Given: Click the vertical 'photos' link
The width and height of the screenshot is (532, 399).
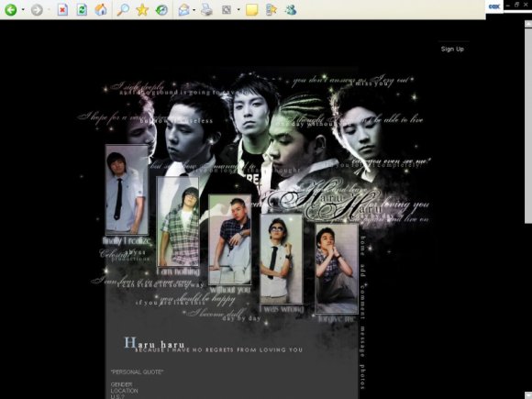Looking at the screenshot, I should click(x=362, y=376).
